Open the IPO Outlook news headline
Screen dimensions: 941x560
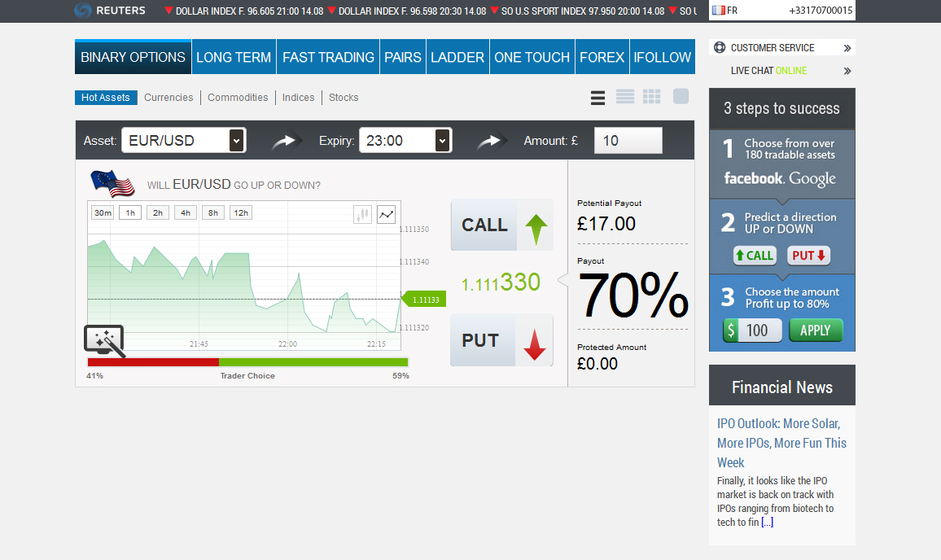point(781,443)
